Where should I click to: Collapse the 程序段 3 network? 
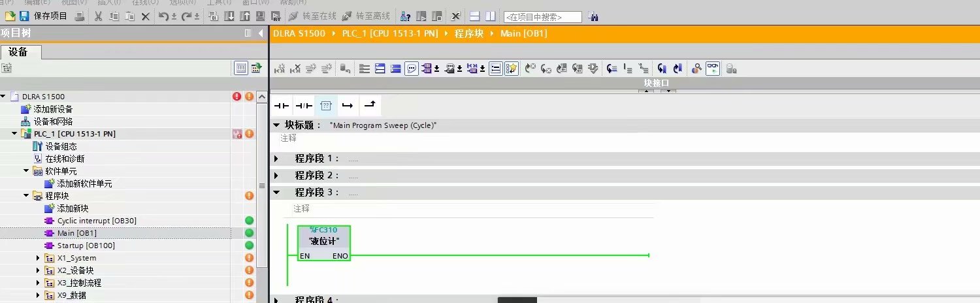(x=276, y=193)
